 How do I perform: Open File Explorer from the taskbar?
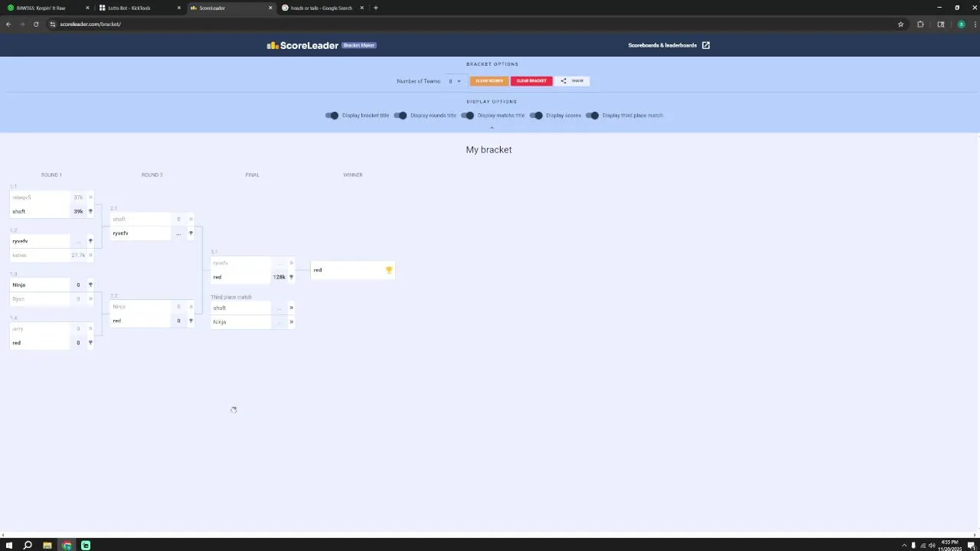pyautogui.click(x=47, y=546)
